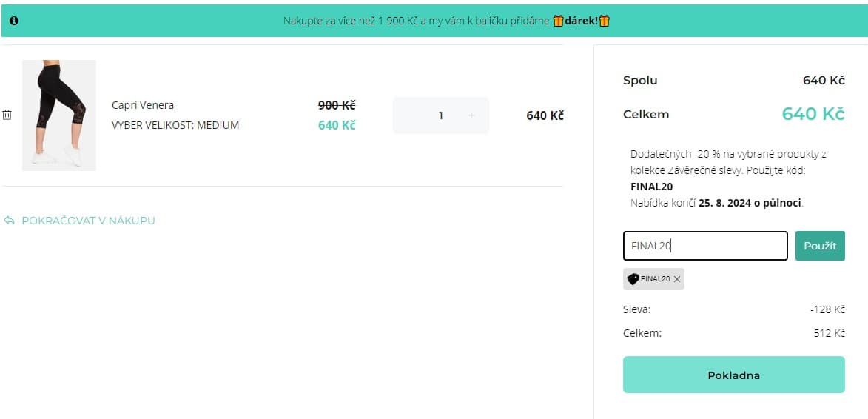This screenshot has height=419, width=868.
Task: Proceed to checkout via Pokladna button
Action: click(x=733, y=375)
